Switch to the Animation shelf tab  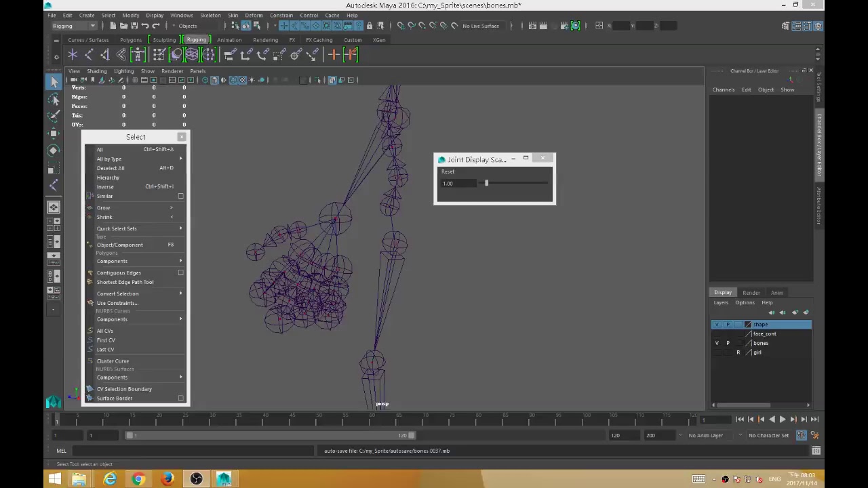[229, 40]
